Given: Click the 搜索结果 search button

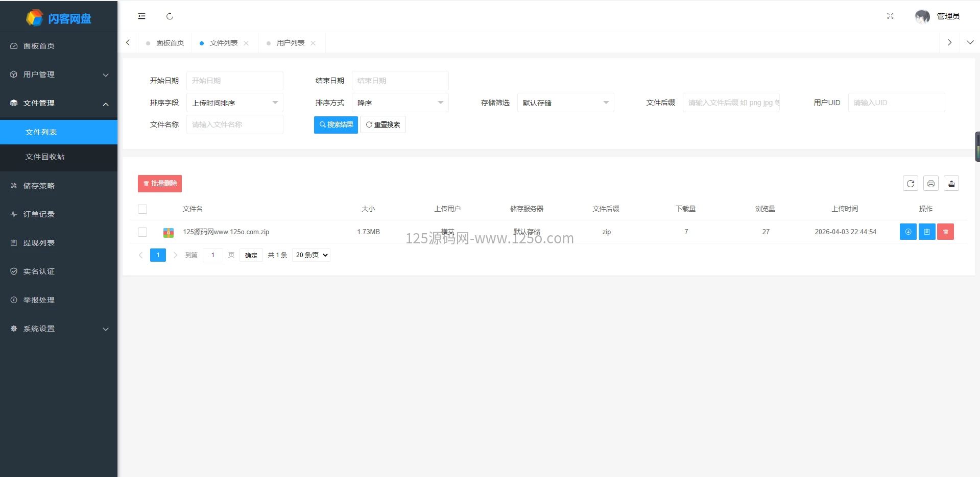Looking at the screenshot, I should (x=336, y=124).
